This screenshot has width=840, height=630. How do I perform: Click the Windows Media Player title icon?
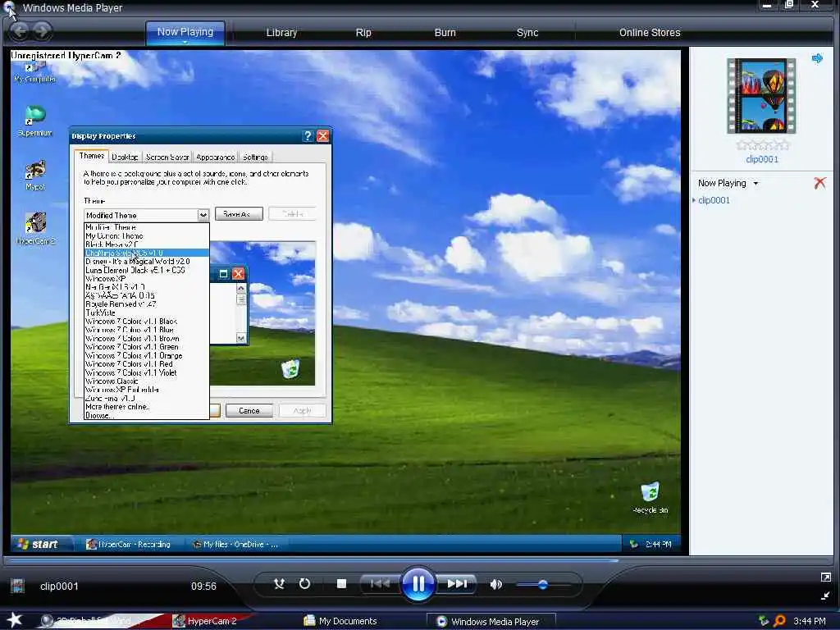tap(10, 7)
